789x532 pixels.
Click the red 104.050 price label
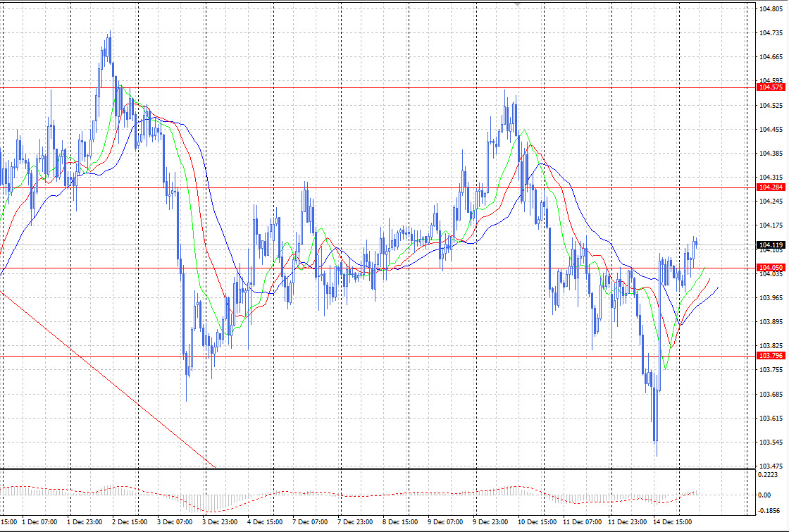(771, 268)
